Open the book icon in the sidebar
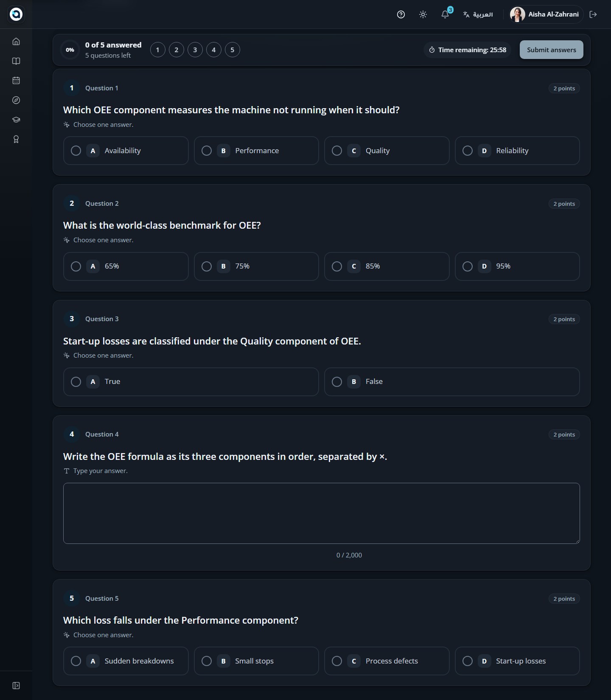This screenshot has width=611, height=700. click(16, 61)
